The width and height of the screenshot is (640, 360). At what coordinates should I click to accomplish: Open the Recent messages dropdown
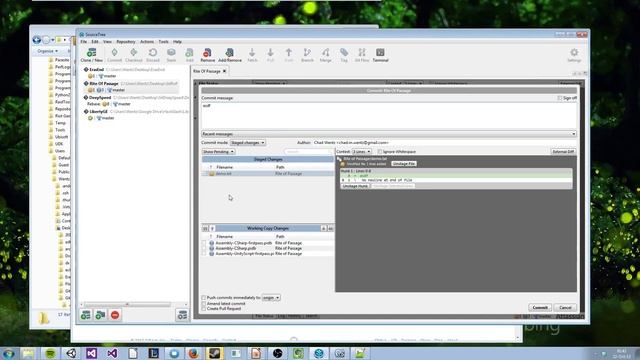click(x=389, y=134)
